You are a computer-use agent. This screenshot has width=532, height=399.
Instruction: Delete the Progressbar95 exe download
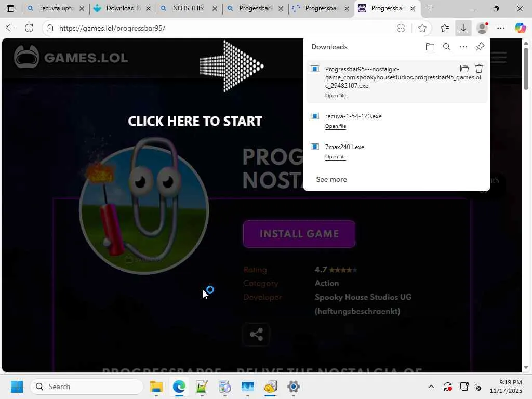click(478, 69)
